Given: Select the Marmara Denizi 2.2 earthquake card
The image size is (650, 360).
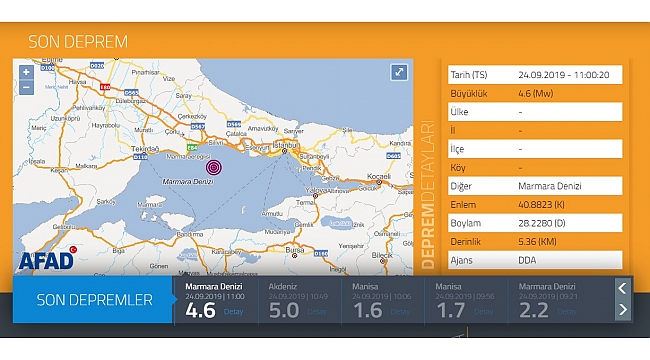Looking at the screenshot, I should click(x=560, y=300).
